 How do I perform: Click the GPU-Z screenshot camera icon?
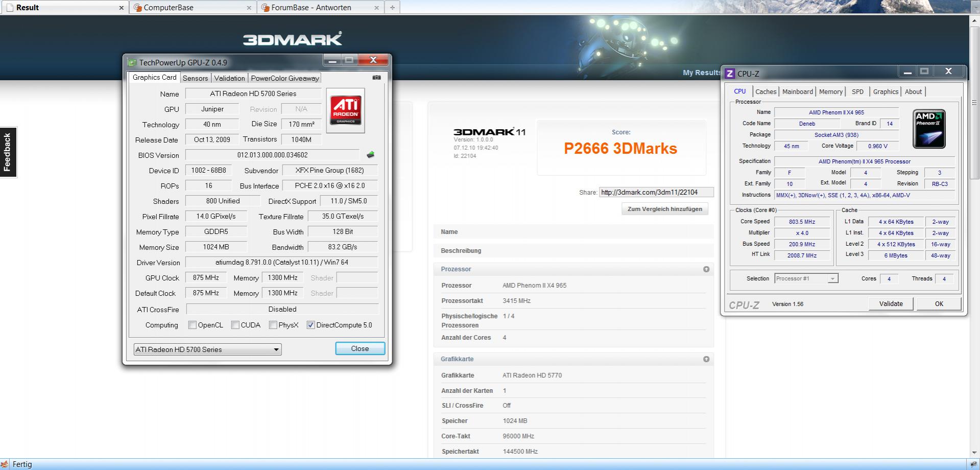pos(376,78)
